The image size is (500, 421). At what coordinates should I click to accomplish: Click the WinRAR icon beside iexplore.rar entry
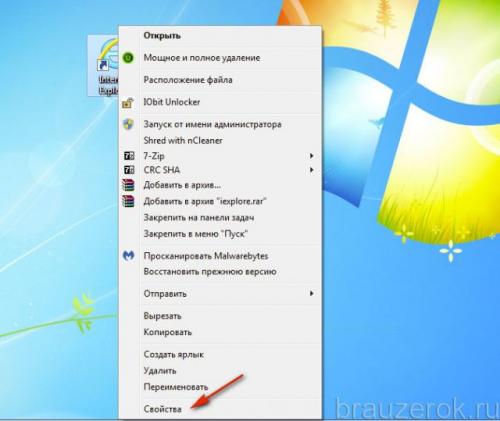tap(128, 201)
